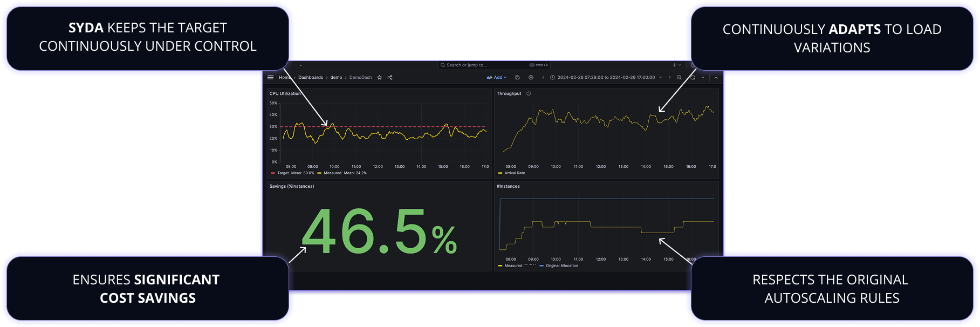This screenshot has height=327, width=980.
Task: Collapse the top toolbar with up chevron
Action: (x=716, y=78)
